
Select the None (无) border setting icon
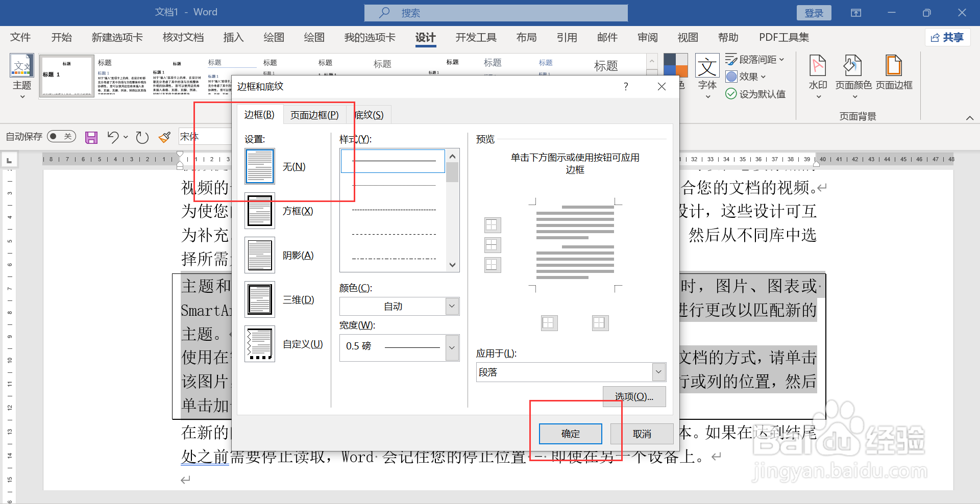(x=260, y=166)
